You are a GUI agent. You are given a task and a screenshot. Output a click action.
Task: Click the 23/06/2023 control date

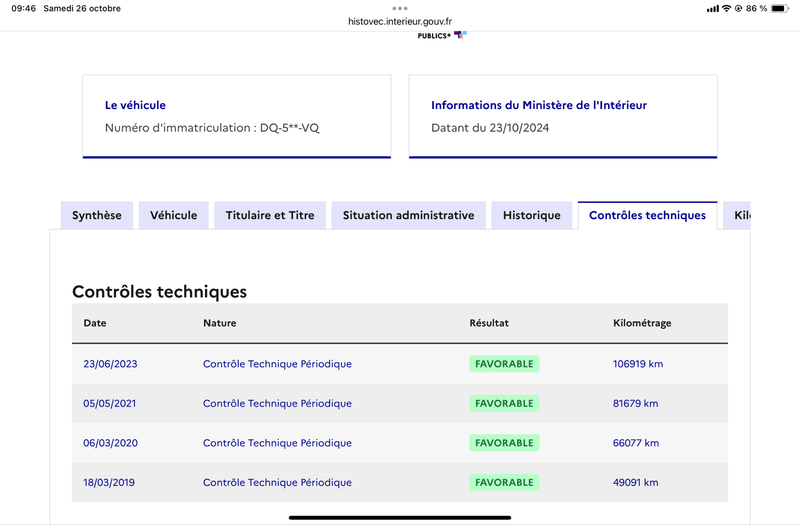click(x=110, y=364)
